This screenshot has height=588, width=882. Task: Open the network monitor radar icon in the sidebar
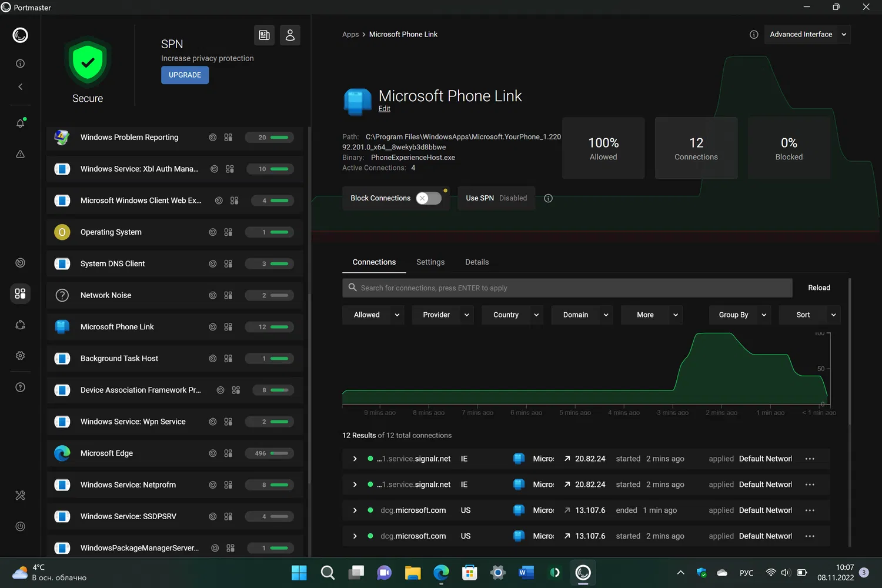[x=20, y=263]
